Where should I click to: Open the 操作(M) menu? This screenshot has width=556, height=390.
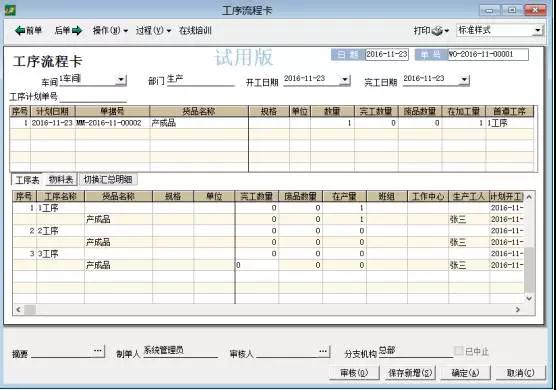click(110, 31)
